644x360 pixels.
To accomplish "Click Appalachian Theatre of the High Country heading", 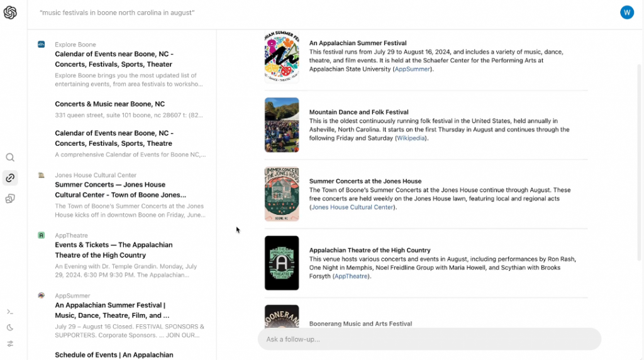I will (x=370, y=250).
